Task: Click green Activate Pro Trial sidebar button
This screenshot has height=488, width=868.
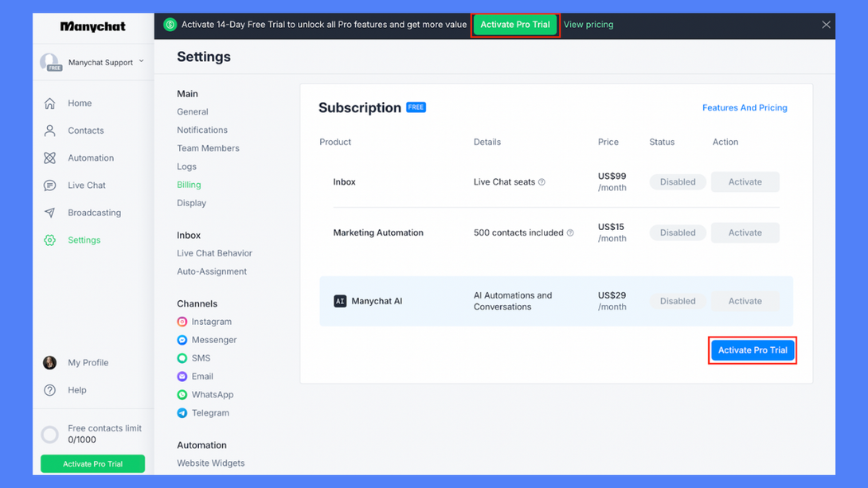Action: coord(93,463)
